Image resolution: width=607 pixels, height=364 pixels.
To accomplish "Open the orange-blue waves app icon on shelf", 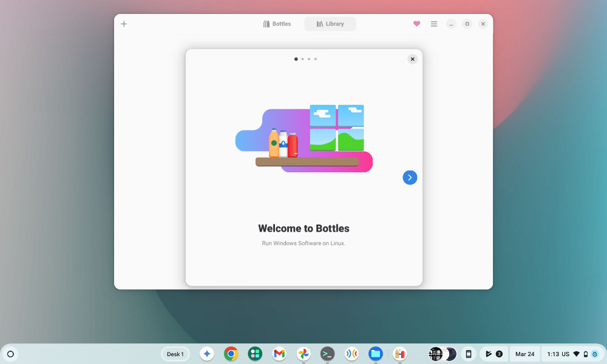I will coord(351,354).
